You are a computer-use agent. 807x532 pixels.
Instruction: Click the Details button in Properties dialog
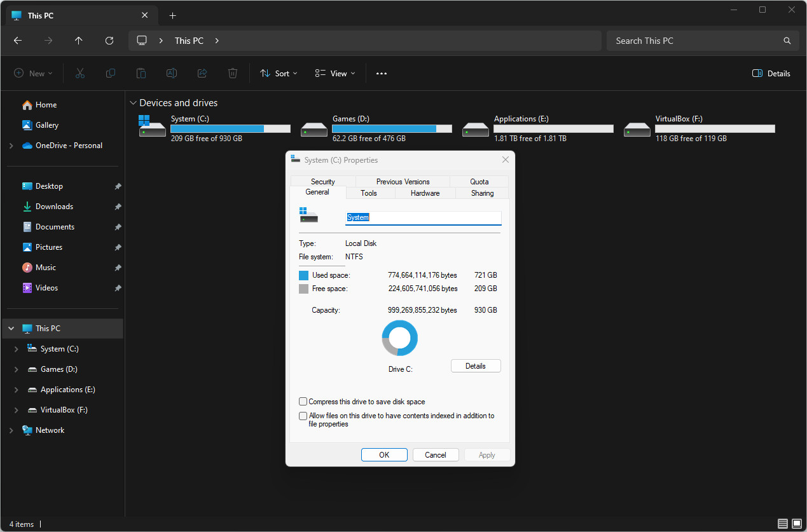[x=476, y=366]
